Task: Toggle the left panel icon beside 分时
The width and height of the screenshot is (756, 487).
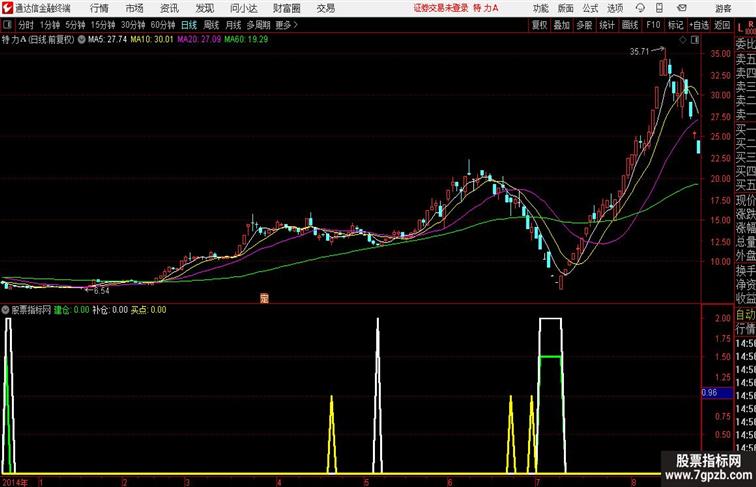Action: pyautogui.click(x=7, y=25)
